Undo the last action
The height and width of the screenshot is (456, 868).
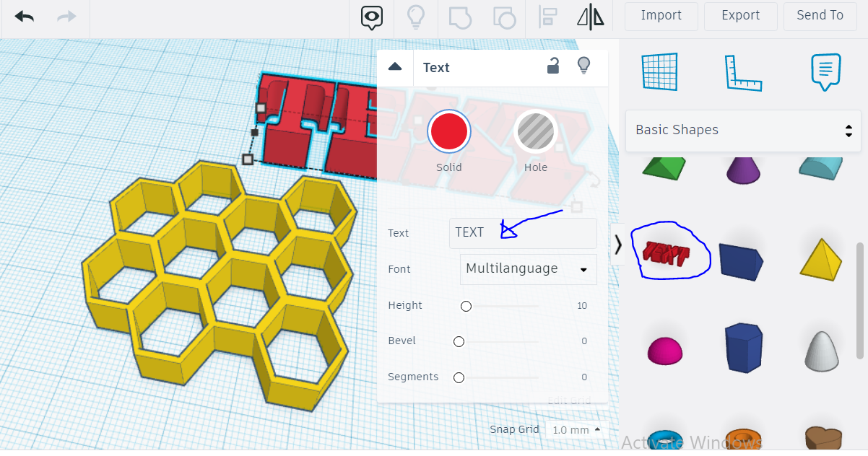pyautogui.click(x=24, y=16)
